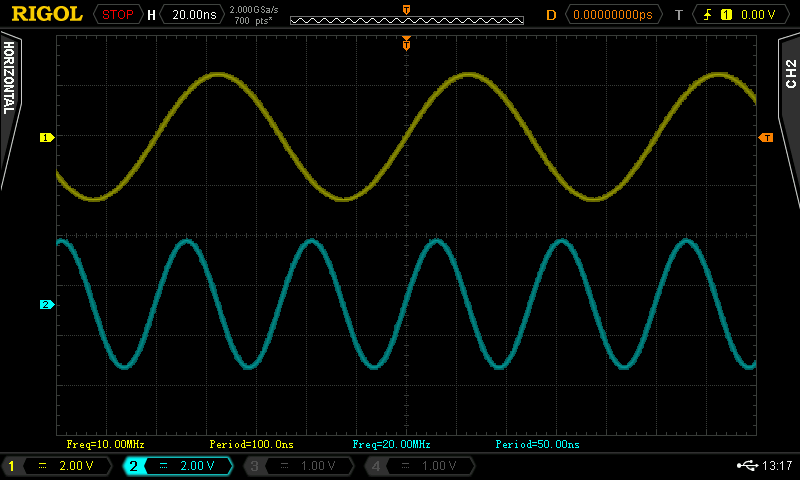Click channel 1 DC coupling icon
This screenshot has width=800, height=480.
pos(43,466)
